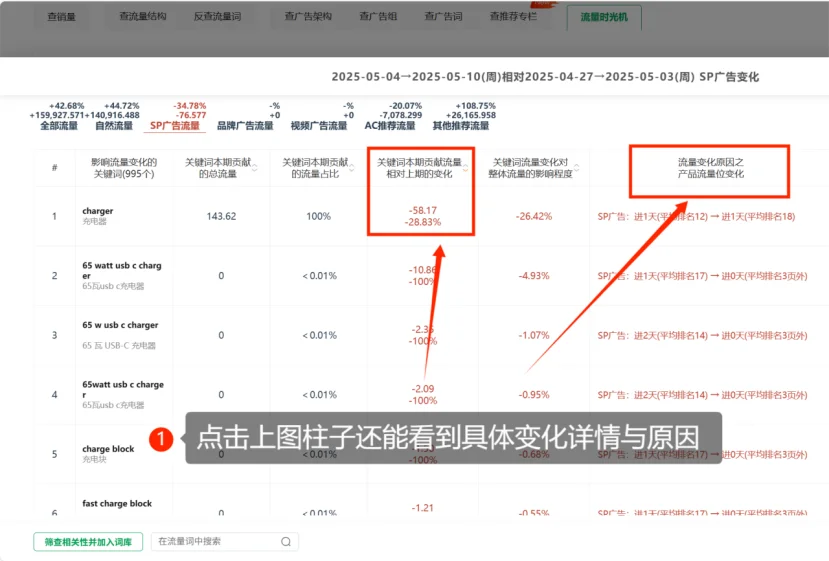Show 品牌广告流量 traffic category
This screenshot has width=829, height=561.
click(x=245, y=125)
